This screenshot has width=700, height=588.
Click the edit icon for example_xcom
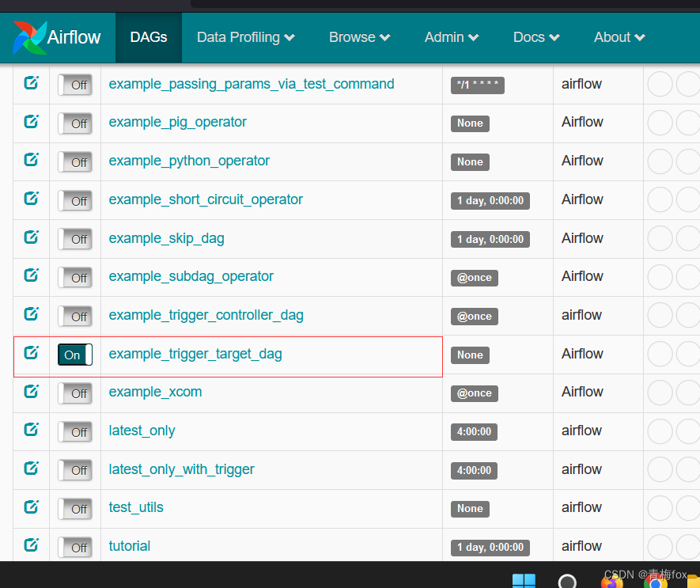(x=32, y=391)
